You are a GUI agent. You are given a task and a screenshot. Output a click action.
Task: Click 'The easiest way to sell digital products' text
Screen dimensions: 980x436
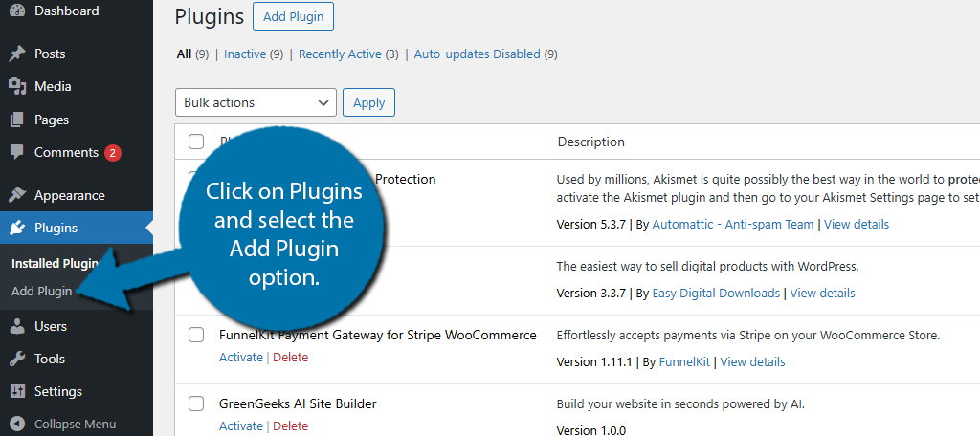[708, 267]
